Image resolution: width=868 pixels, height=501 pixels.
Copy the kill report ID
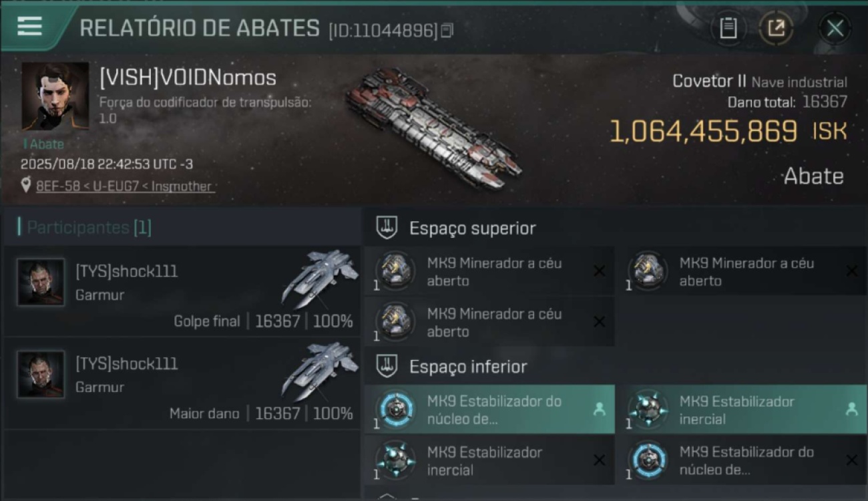(447, 30)
